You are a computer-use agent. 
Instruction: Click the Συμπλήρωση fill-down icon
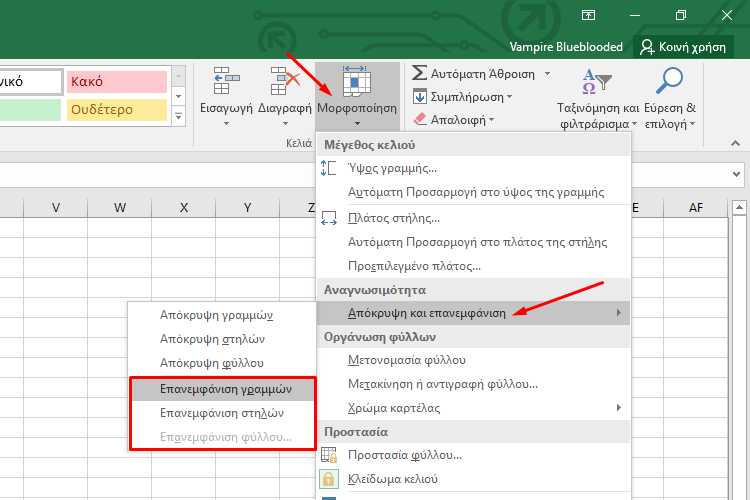(x=419, y=97)
